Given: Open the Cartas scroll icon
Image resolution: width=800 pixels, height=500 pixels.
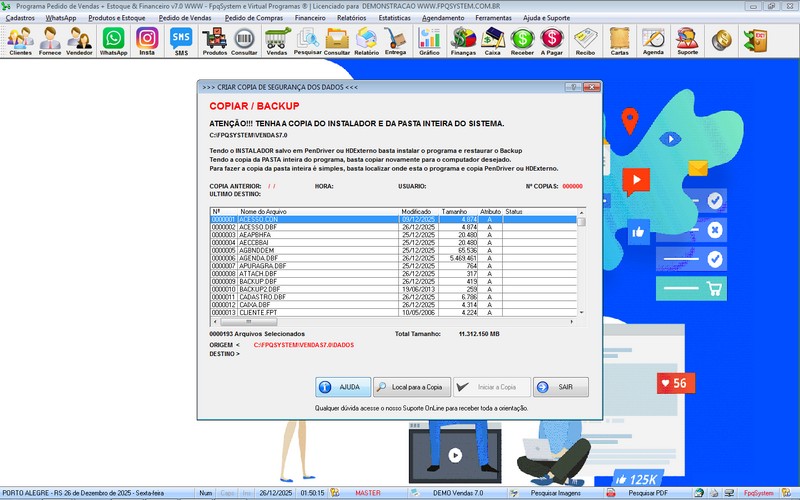Looking at the screenshot, I should tap(619, 41).
